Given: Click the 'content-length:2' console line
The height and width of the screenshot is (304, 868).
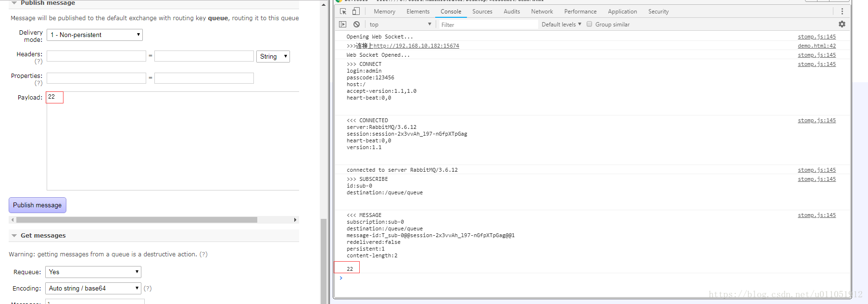Looking at the screenshot, I should [x=372, y=255].
